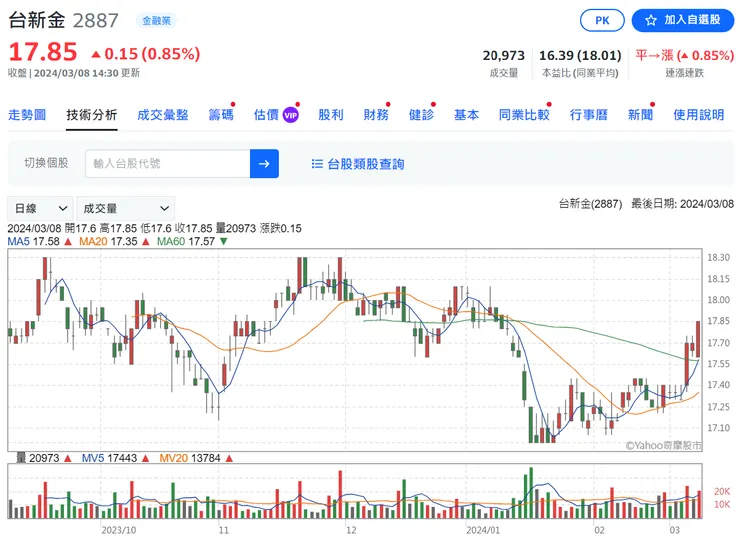Open the 使用說明 tab
This screenshot has height=541, width=740.
pyautogui.click(x=698, y=115)
